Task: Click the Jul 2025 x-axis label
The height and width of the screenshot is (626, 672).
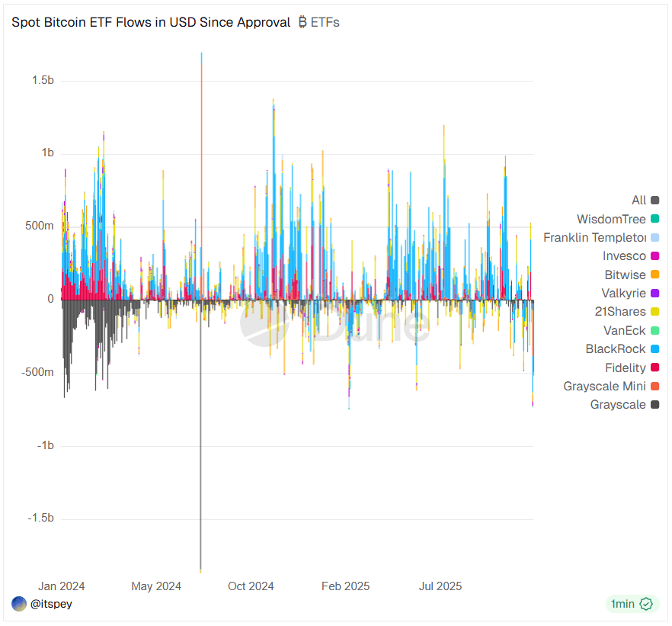Action: 440,586
